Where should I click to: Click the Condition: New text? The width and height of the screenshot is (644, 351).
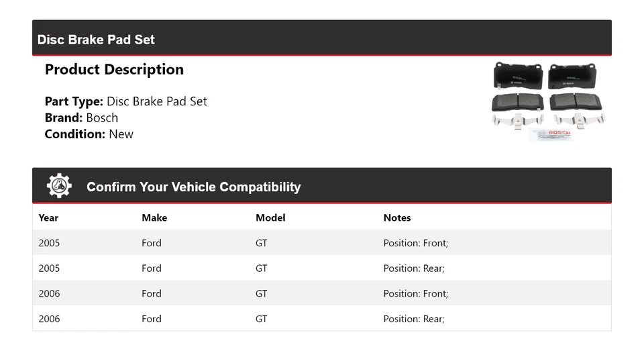point(89,134)
